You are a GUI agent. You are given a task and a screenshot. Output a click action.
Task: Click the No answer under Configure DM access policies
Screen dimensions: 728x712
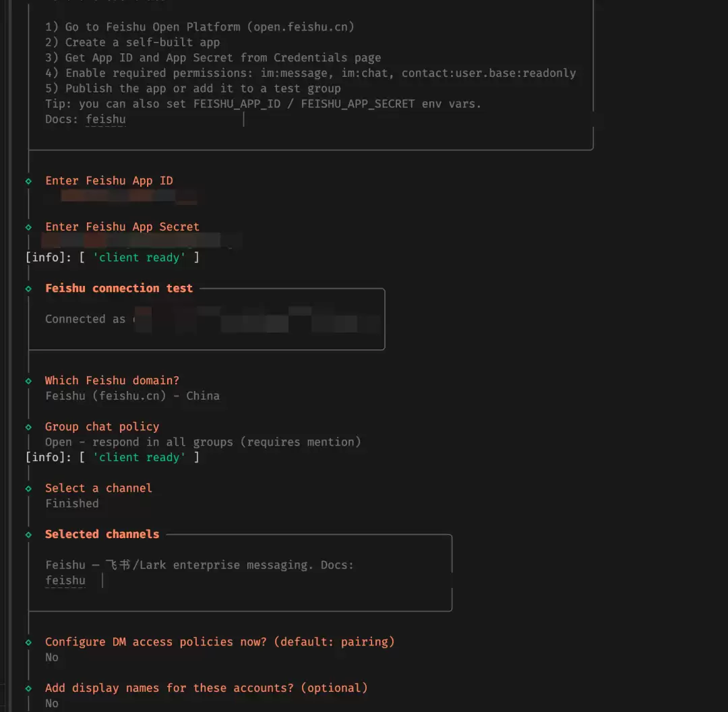[x=52, y=657]
